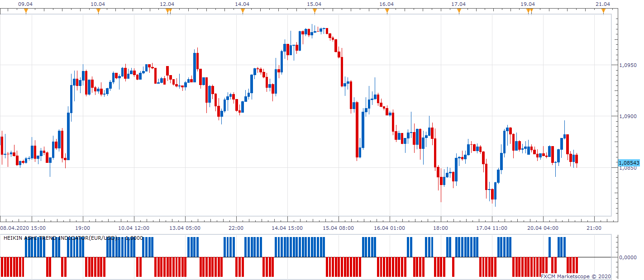Click the orange marker under 16.04

tap(386, 11)
